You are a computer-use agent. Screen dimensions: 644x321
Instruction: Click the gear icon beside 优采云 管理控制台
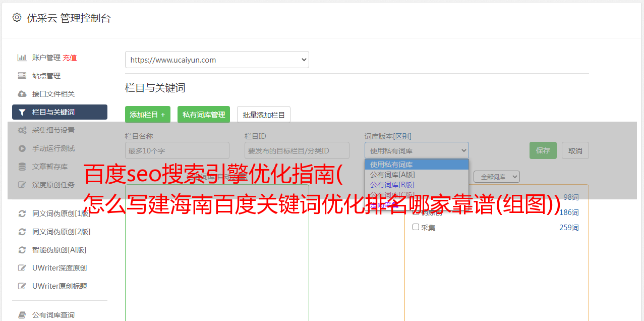[x=17, y=18]
